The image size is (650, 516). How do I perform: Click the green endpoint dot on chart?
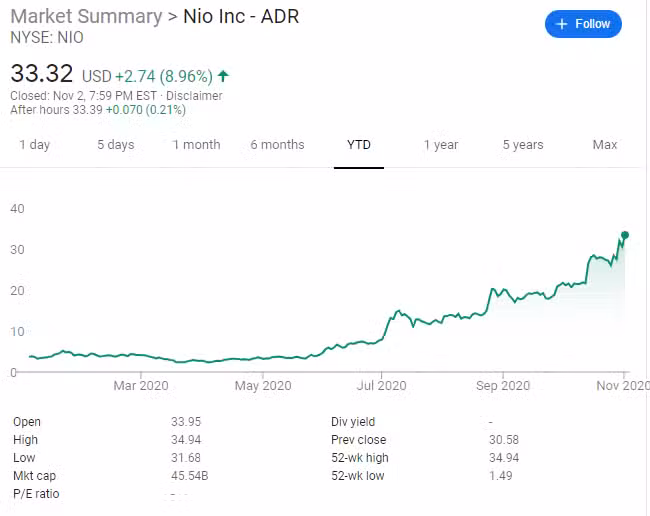625,235
